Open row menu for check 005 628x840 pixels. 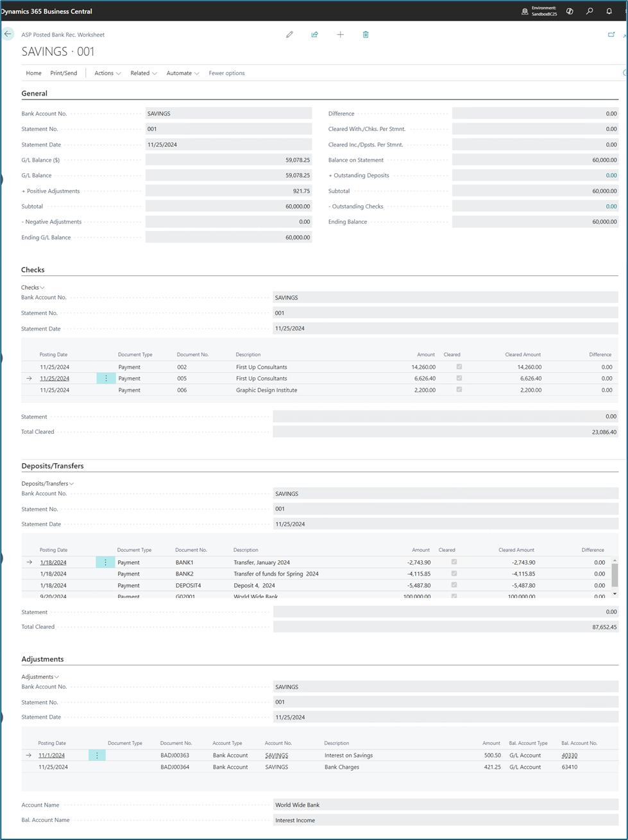pyautogui.click(x=106, y=379)
